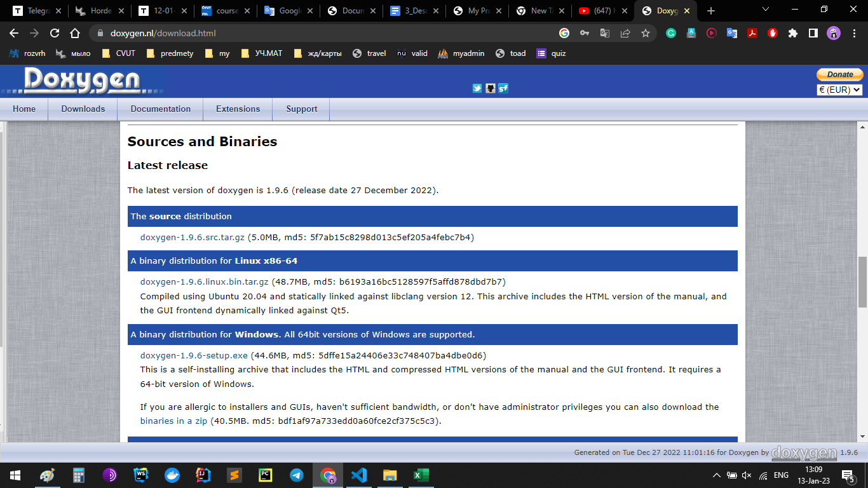Open the currency dropdown showing € (EUR)
The image size is (868, 488).
[x=839, y=90]
